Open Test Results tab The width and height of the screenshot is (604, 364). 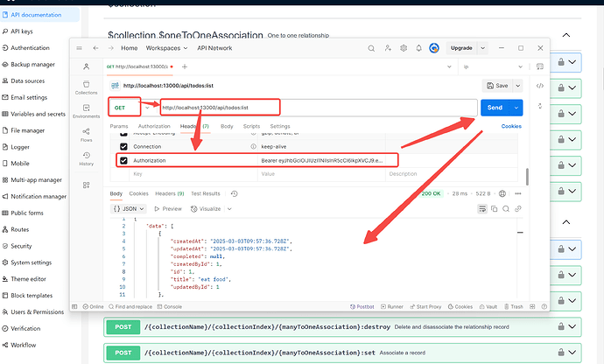pos(206,193)
